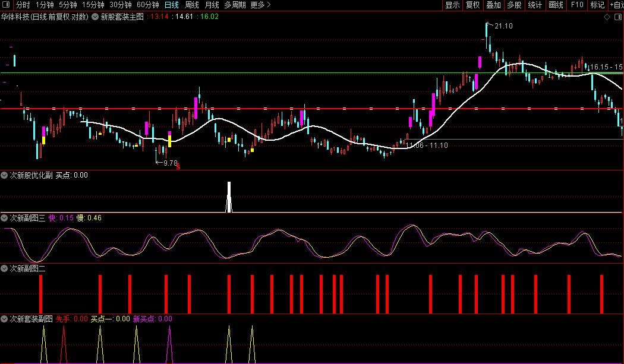Screen dimensions: 624x364
Task: Click the red S marker below chart
Action: pos(178,167)
